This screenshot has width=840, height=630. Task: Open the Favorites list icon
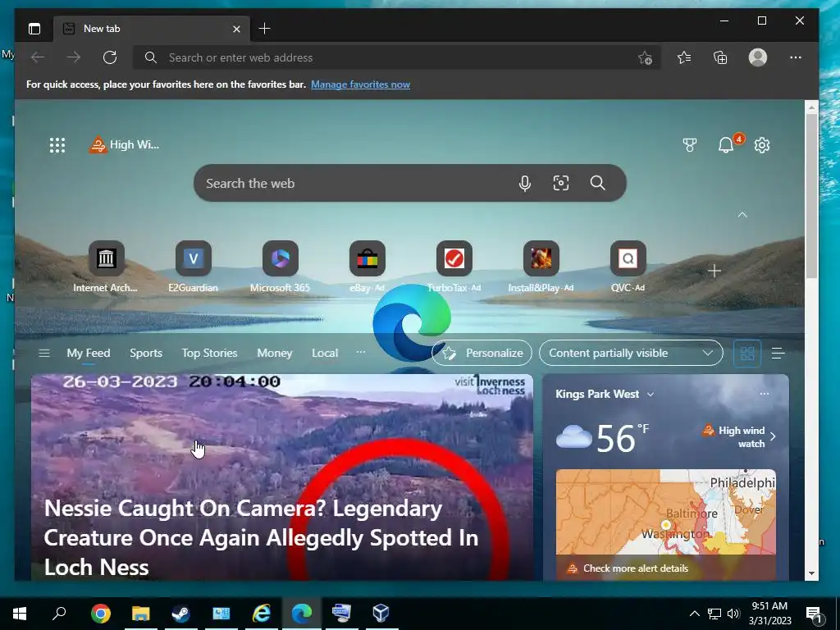684,57
